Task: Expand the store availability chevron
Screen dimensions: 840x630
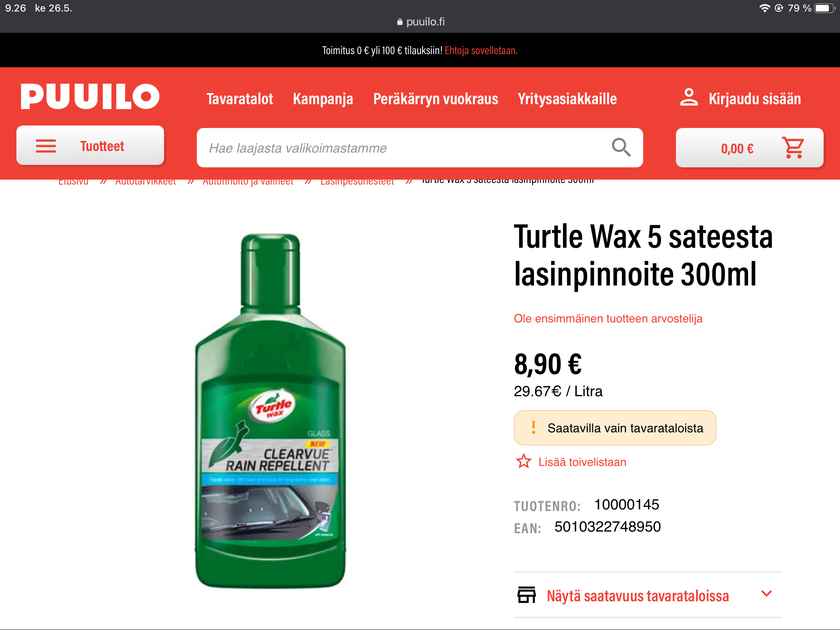Action: pyautogui.click(x=766, y=593)
